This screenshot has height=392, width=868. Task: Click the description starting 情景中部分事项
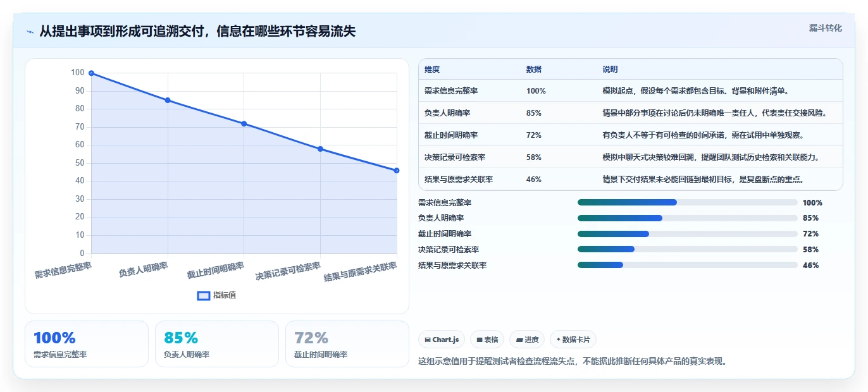click(x=714, y=113)
